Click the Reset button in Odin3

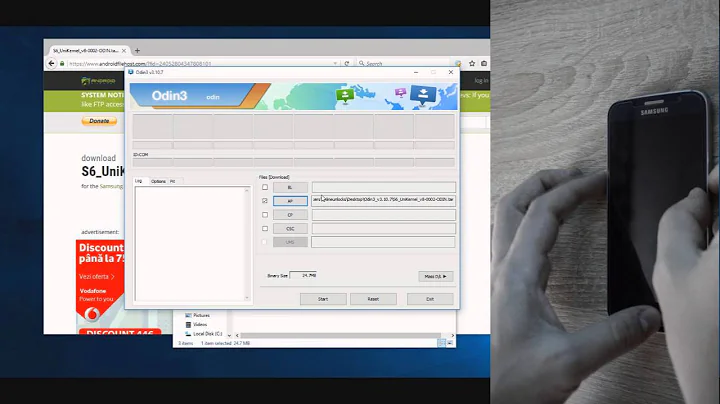point(373,299)
